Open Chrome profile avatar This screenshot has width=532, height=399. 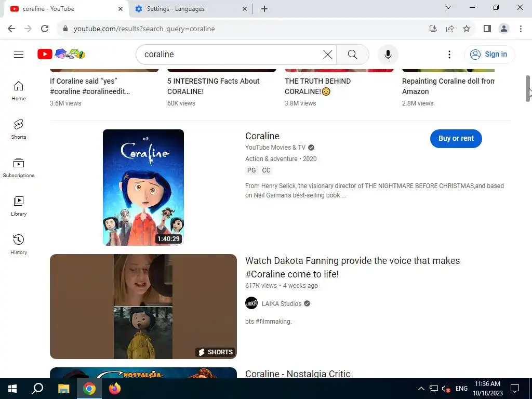pos(504,29)
